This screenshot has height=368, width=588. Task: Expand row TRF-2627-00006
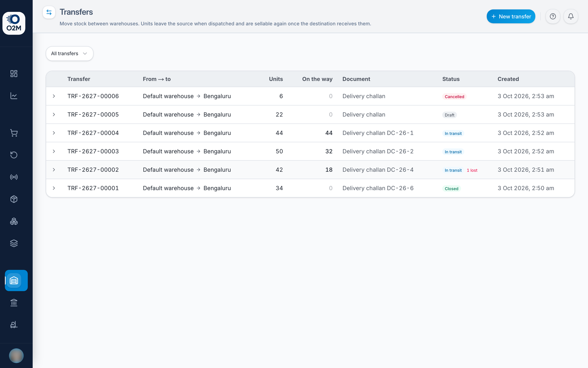pyautogui.click(x=54, y=96)
